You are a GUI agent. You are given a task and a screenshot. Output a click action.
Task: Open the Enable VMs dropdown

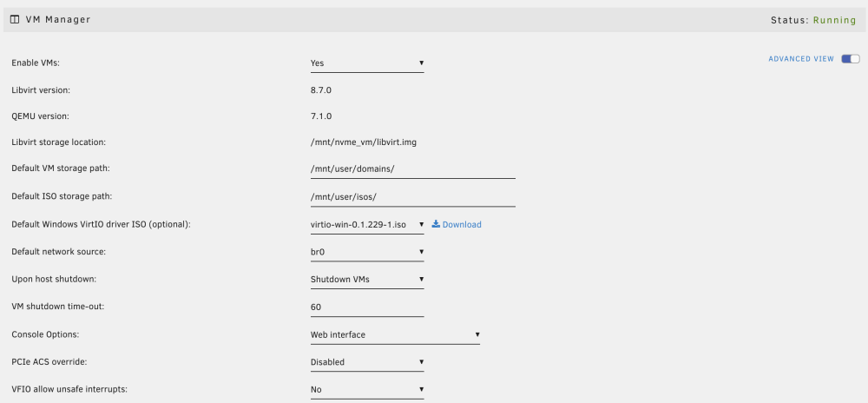point(367,63)
